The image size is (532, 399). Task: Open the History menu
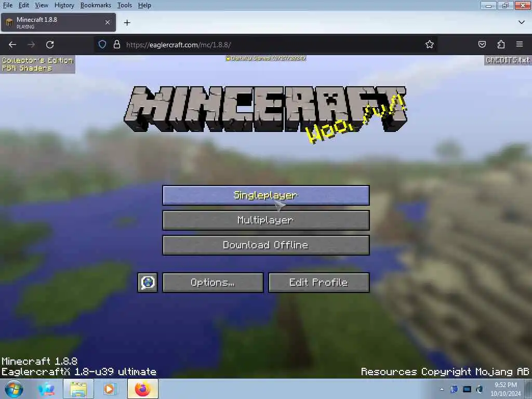[64, 5]
